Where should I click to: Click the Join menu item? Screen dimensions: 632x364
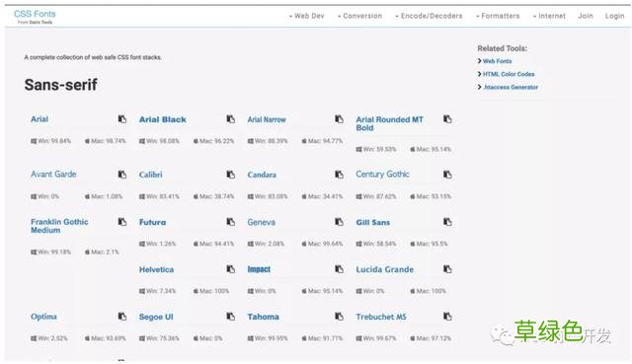click(x=586, y=16)
